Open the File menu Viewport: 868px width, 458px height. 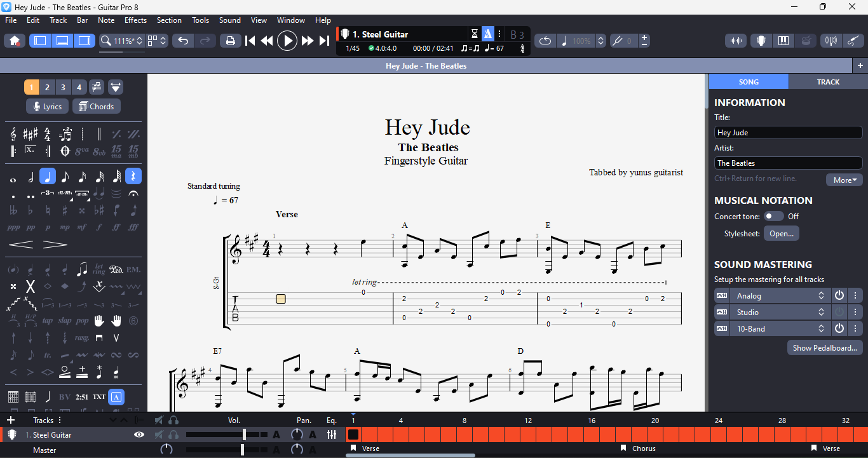11,20
